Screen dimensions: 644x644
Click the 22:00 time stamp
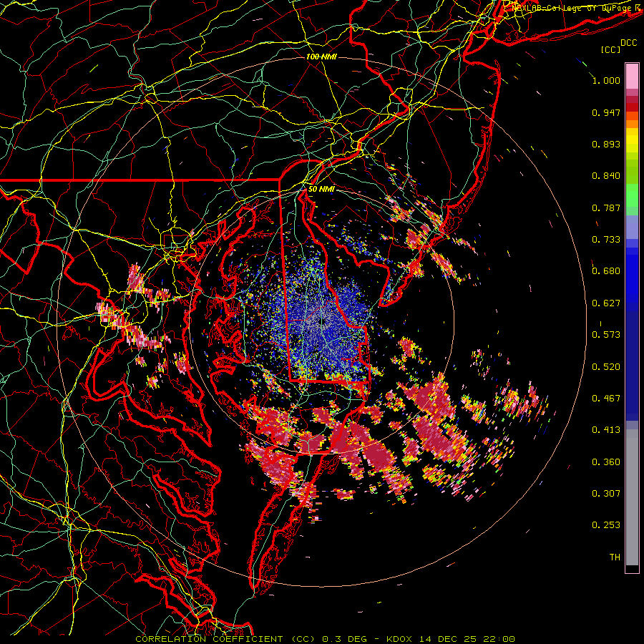pos(499,639)
